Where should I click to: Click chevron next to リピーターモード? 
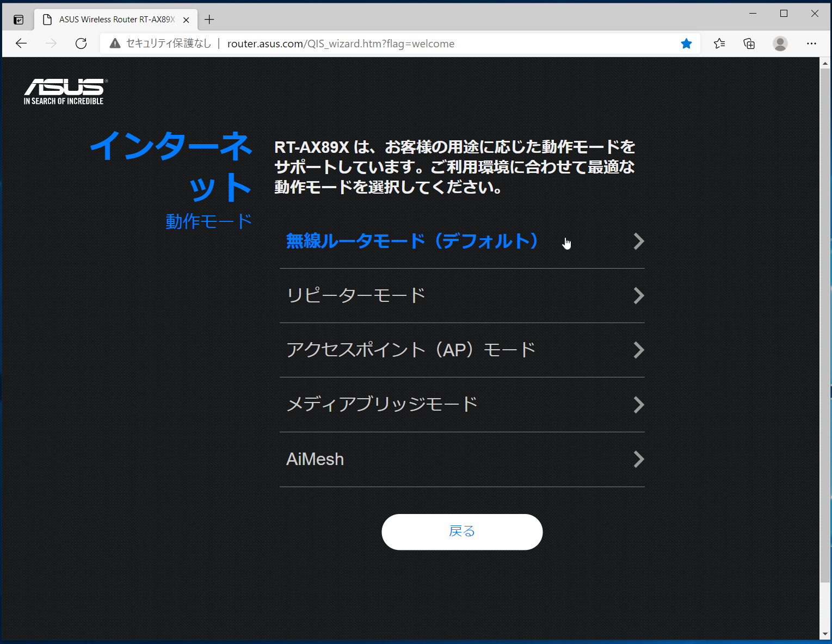(639, 296)
